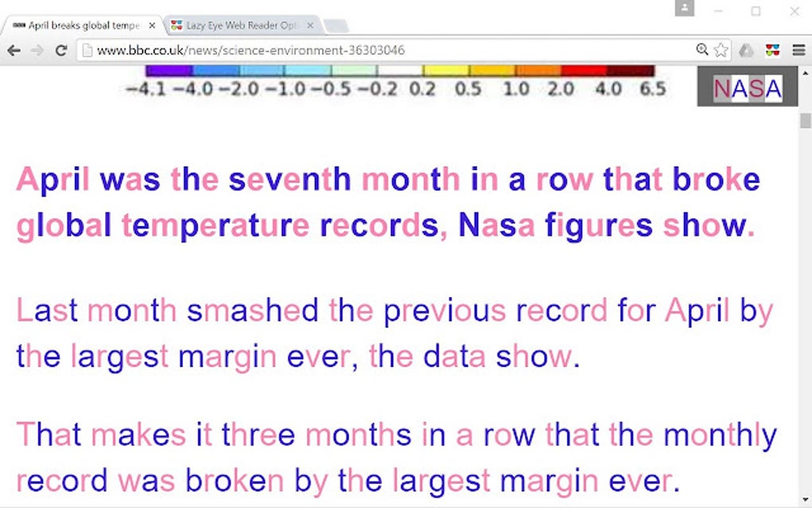This screenshot has height=508, width=812.
Task: Click the NASA image credit
Action: tap(747, 88)
